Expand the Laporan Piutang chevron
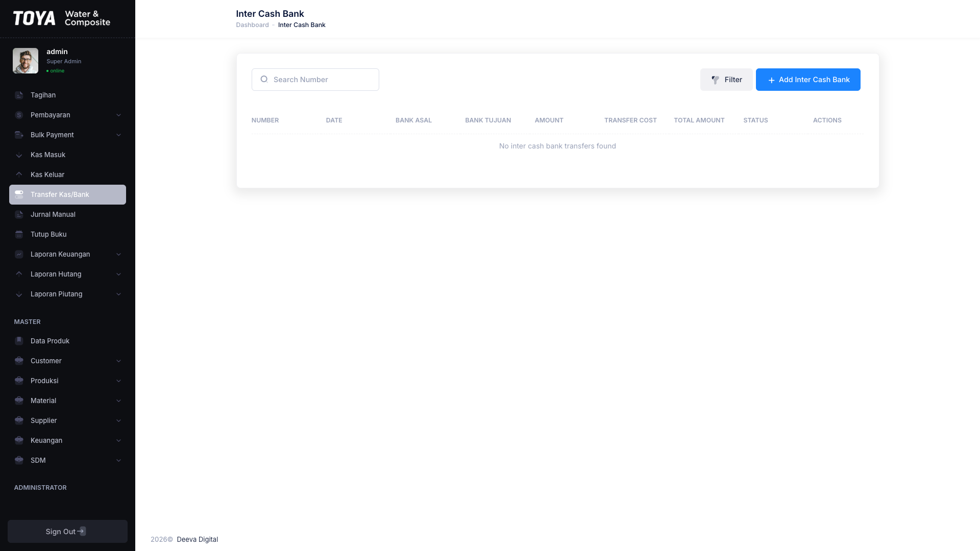The width and height of the screenshot is (980, 551). [118, 294]
